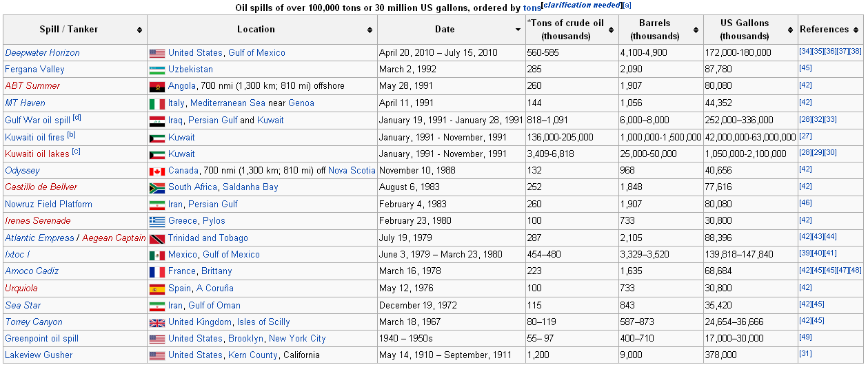
Task: Click the Uzbekistan flag icon
Action: point(157,70)
